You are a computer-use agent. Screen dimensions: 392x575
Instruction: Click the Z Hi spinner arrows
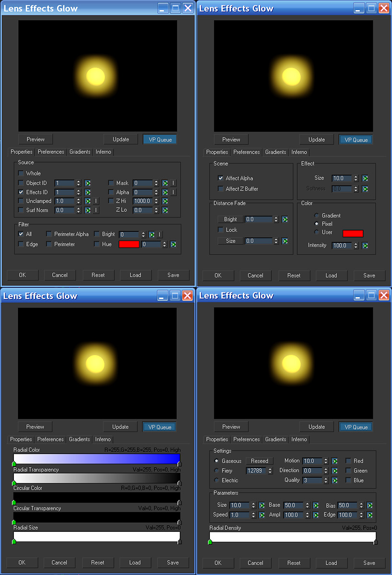(156, 201)
